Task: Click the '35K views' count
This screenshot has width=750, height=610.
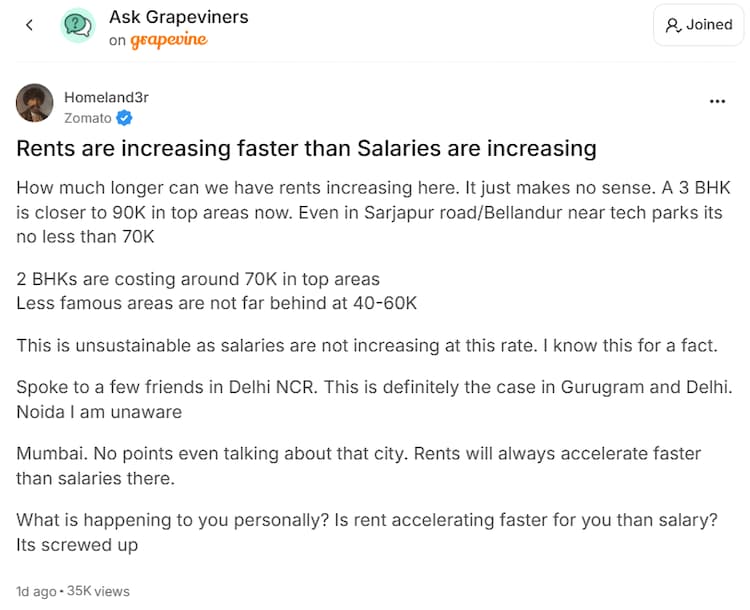Action: [98, 591]
